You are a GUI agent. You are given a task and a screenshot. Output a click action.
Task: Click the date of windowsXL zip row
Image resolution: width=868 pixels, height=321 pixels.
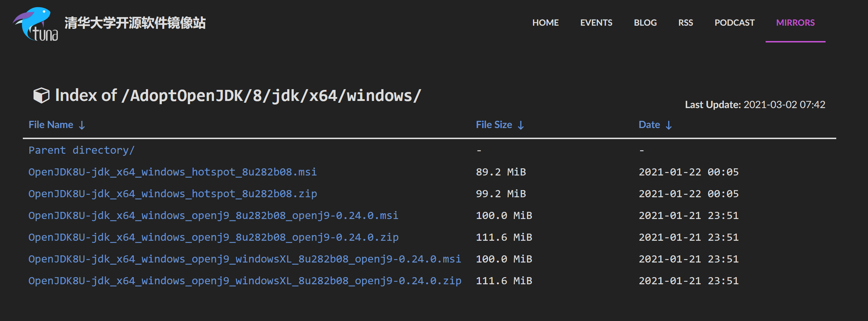(689, 281)
